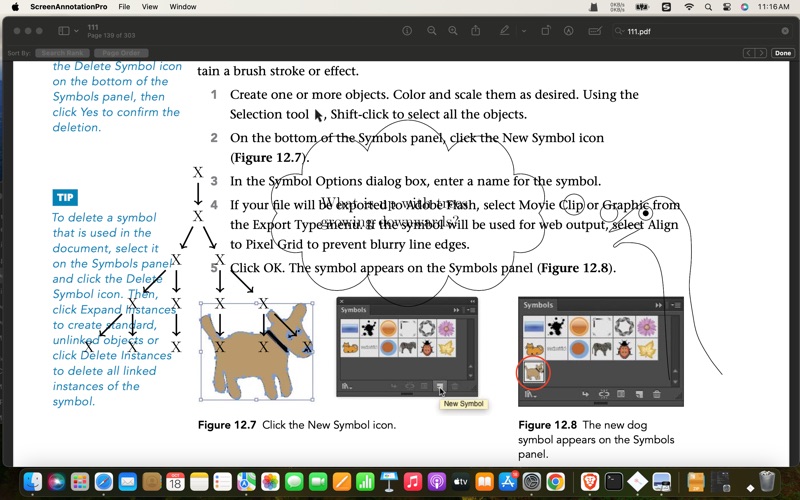Click the blue TIP label in the margin
This screenshot has width=800, height=500.
click(x=65, y=197)
